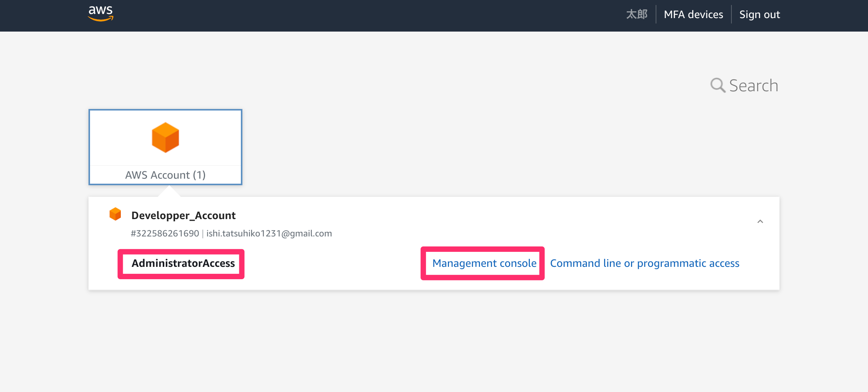Click the magnifying glass search icon
This screenshot has width=868, height=392.
coord(718,85)
